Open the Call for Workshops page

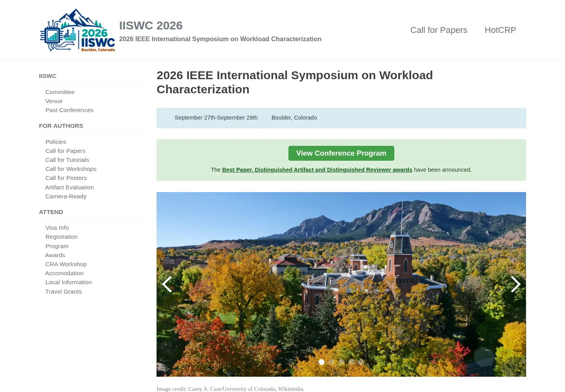point(71,169)
